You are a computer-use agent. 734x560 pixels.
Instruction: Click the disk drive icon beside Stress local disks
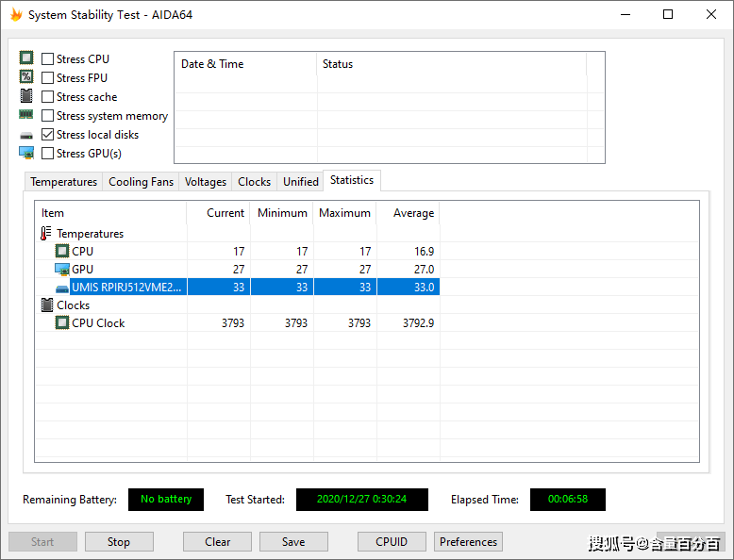[x=26, y=136]
